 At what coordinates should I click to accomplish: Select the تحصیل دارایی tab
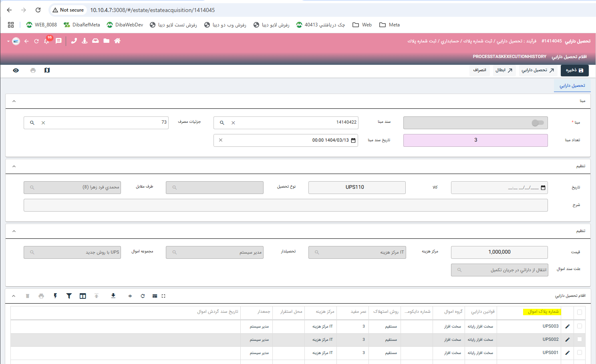(572, 86)
